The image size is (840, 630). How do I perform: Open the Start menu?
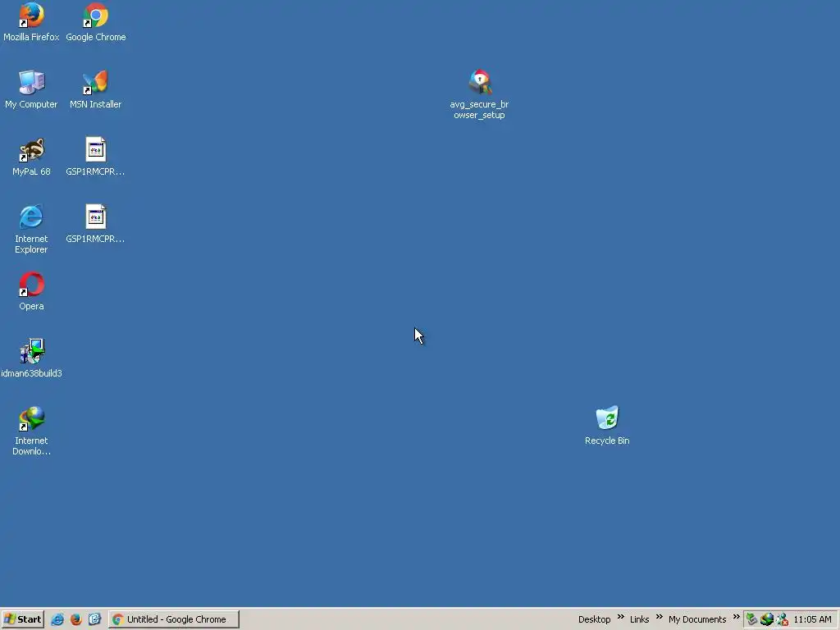22,619
